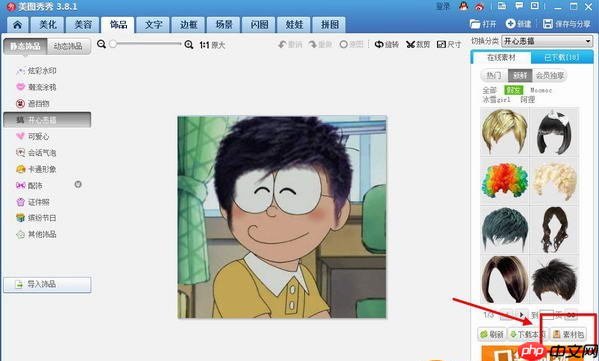599x361 pixels.
Task: Select the 静态饰品 toggle tab
Action: tap(25, 46)
